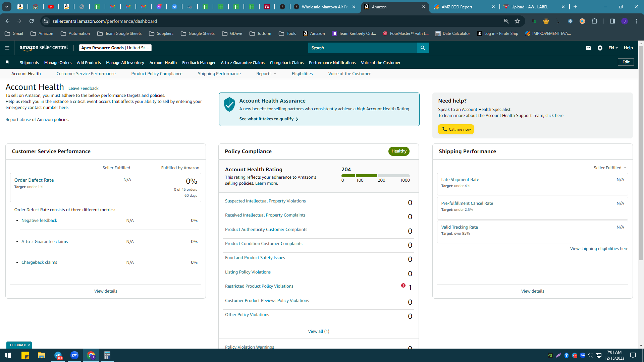The image size is (644, 362).
Task: Expand the Seller Fulfilled shipping dropdown
Action: (x=610, y=168)
